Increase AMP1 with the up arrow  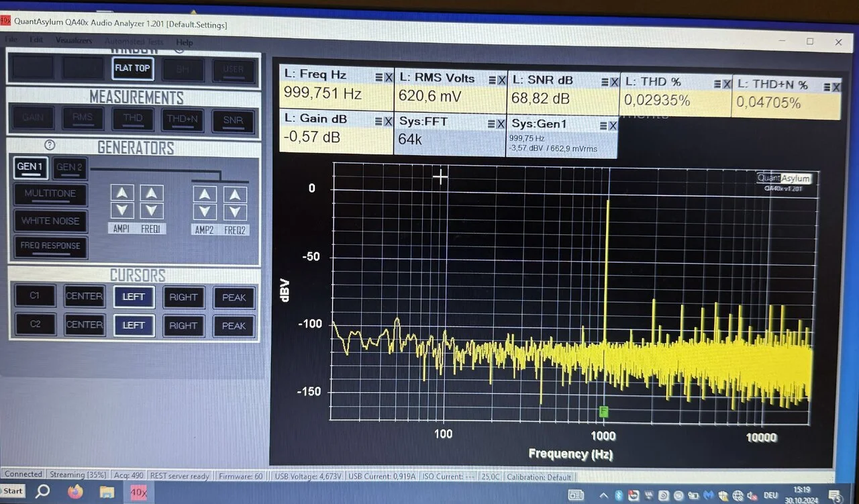coord(122,194)
